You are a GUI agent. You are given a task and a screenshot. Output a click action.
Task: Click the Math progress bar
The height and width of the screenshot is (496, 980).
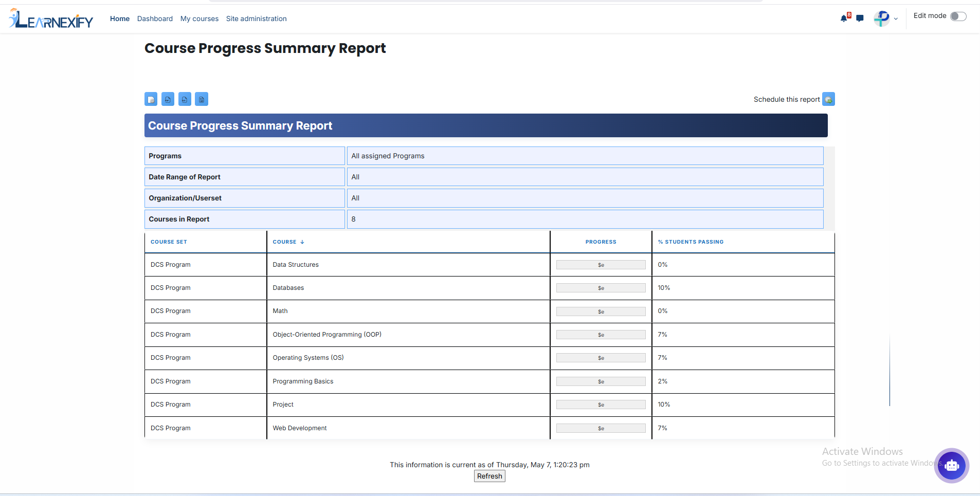click(x=601, y=311)
